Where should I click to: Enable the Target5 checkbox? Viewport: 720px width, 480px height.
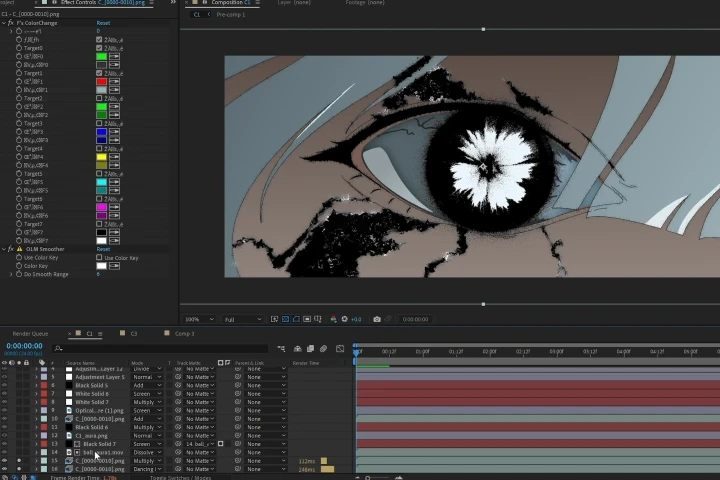(99, 174)
